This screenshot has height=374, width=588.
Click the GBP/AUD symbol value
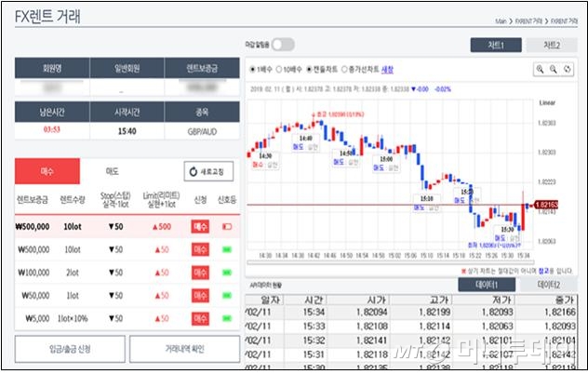click(x=202, y=132)
